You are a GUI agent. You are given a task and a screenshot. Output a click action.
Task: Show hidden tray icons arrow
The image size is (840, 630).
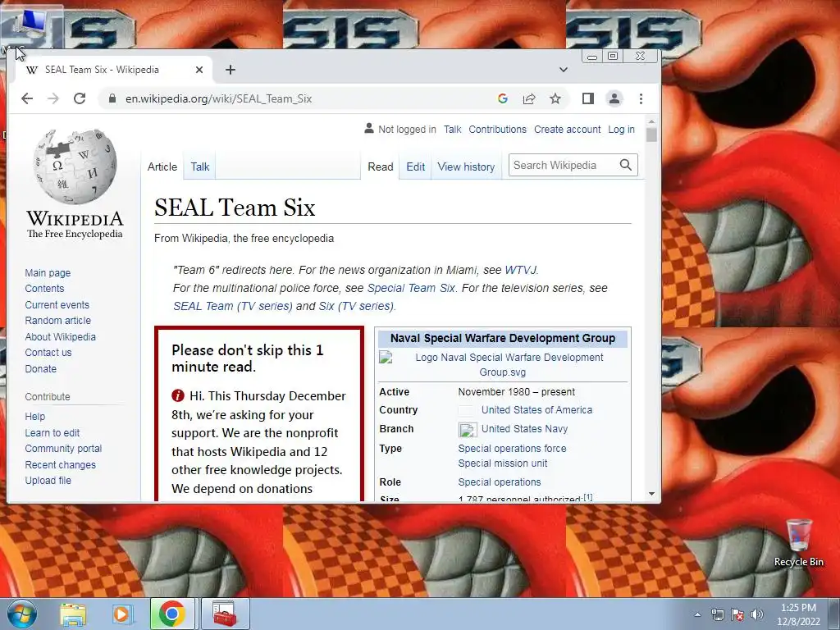(697, 614)
